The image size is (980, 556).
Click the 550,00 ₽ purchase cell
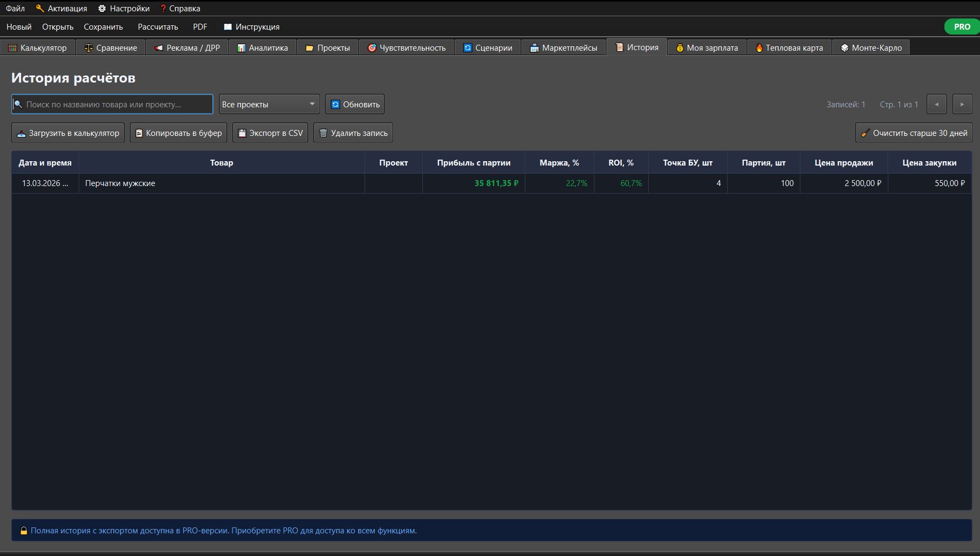pyautogui.click(x=929, y=183)
